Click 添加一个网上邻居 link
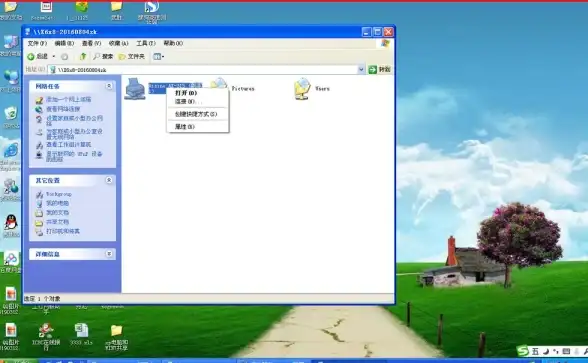This screenshot has height=363, width=588. tap(69, 99)
